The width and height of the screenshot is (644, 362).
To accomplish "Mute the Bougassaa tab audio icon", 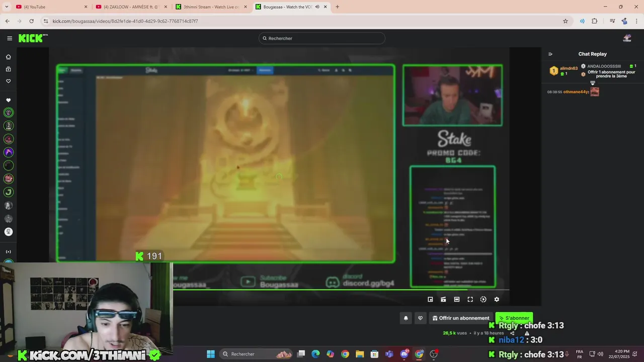I will pyautogui.click(x=317, y=7).
